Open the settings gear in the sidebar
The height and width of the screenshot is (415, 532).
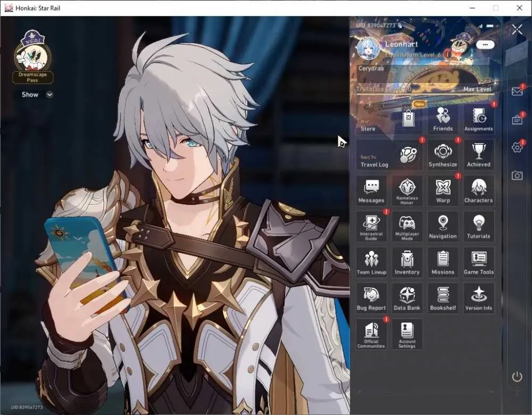[x=517, y=147]
